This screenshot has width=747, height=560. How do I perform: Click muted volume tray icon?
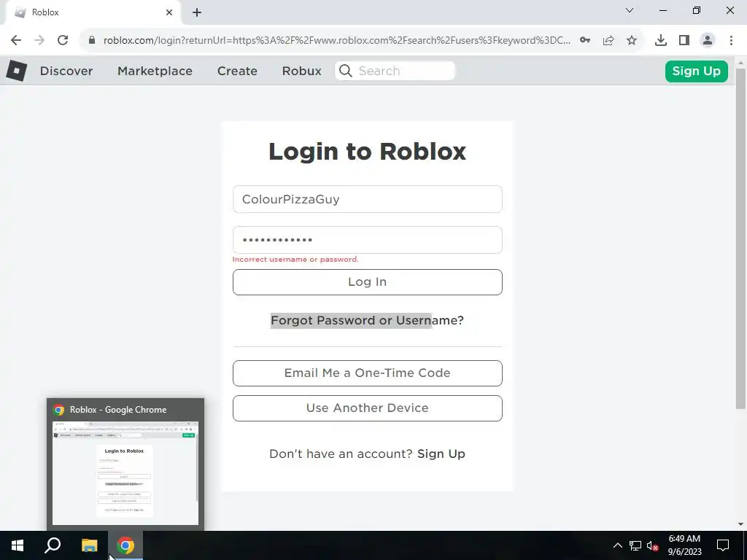point(653,545)
